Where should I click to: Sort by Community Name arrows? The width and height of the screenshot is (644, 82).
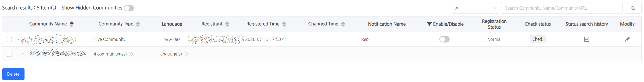pos(72,24)
